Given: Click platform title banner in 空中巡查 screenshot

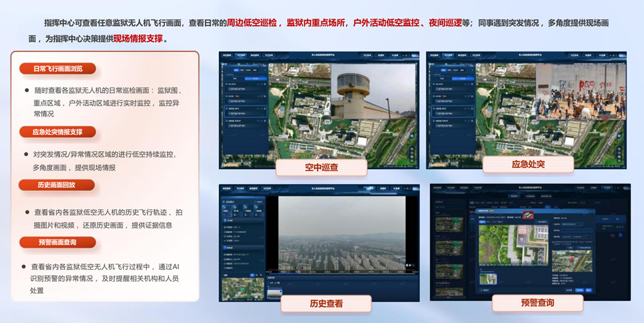Looking at the screenshot, I should [323, 55].
